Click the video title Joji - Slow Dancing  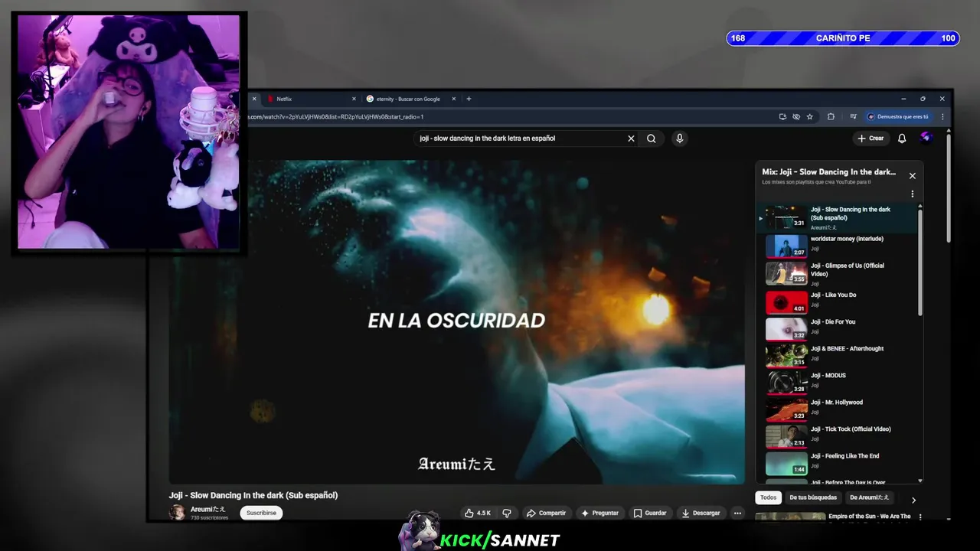253,495
